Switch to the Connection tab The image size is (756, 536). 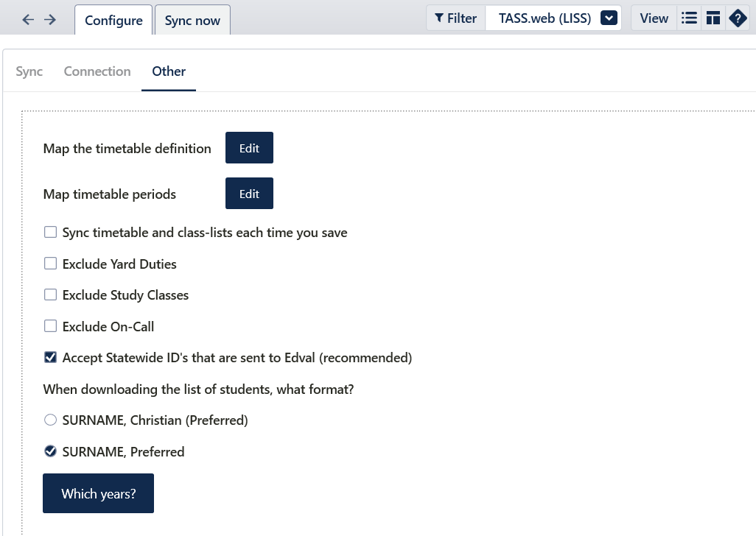(97, 71)
